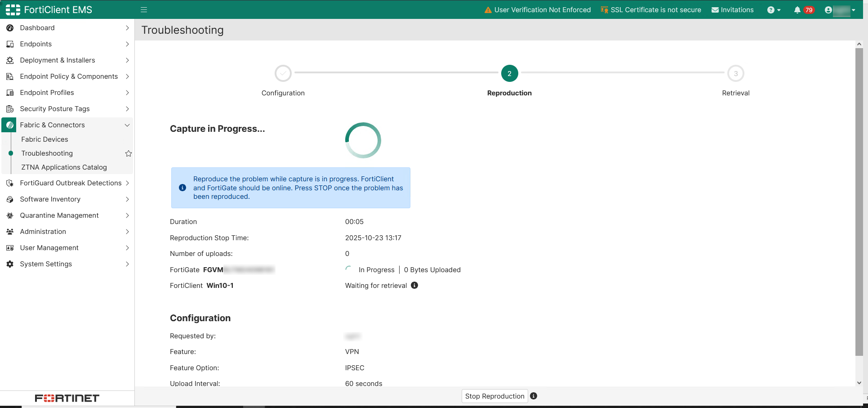Click SSL Certificate is not secure link

point(656,10)
